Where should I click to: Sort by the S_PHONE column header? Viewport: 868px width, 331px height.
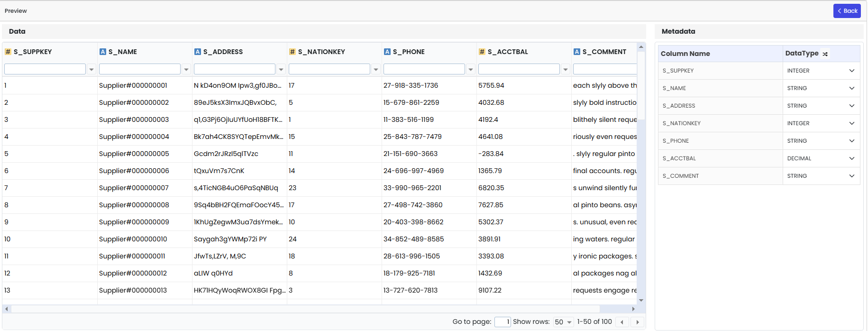point(409,52)
